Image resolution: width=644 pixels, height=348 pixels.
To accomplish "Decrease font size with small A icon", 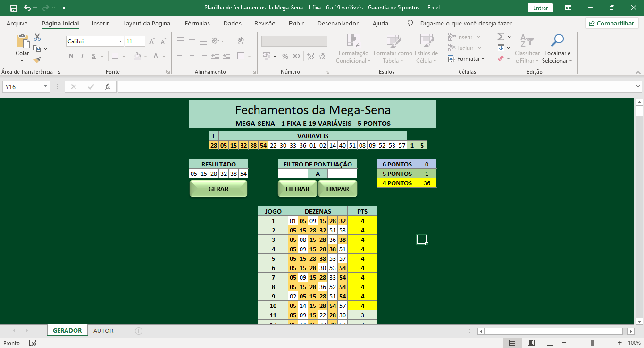I will [163, 41].
